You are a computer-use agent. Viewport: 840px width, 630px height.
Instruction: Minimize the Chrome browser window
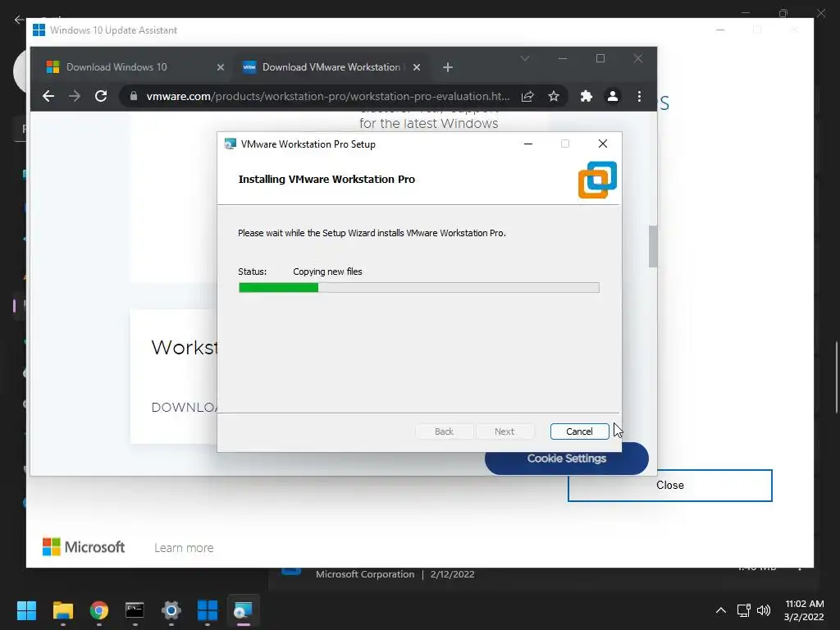(x=563, y=58)
